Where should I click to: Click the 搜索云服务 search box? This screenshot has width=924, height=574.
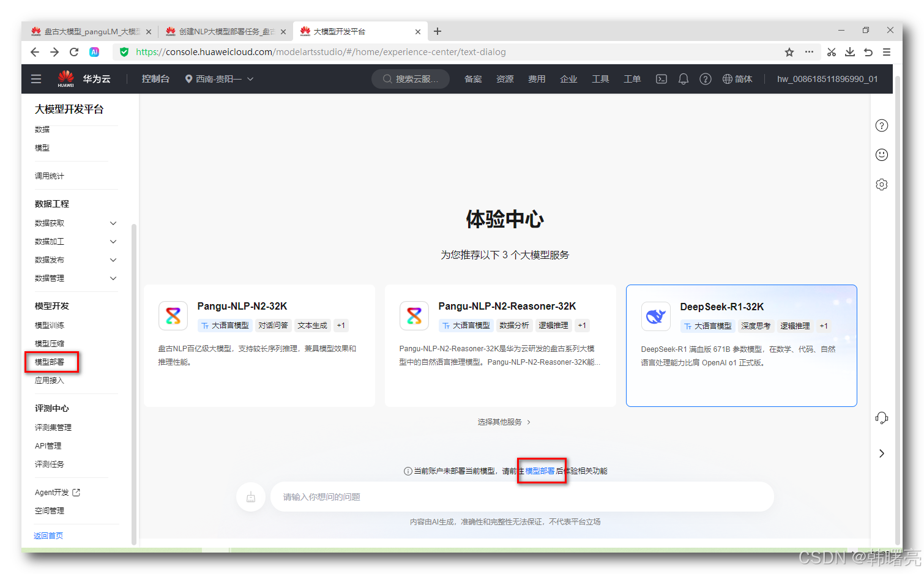tap(411, 79)
